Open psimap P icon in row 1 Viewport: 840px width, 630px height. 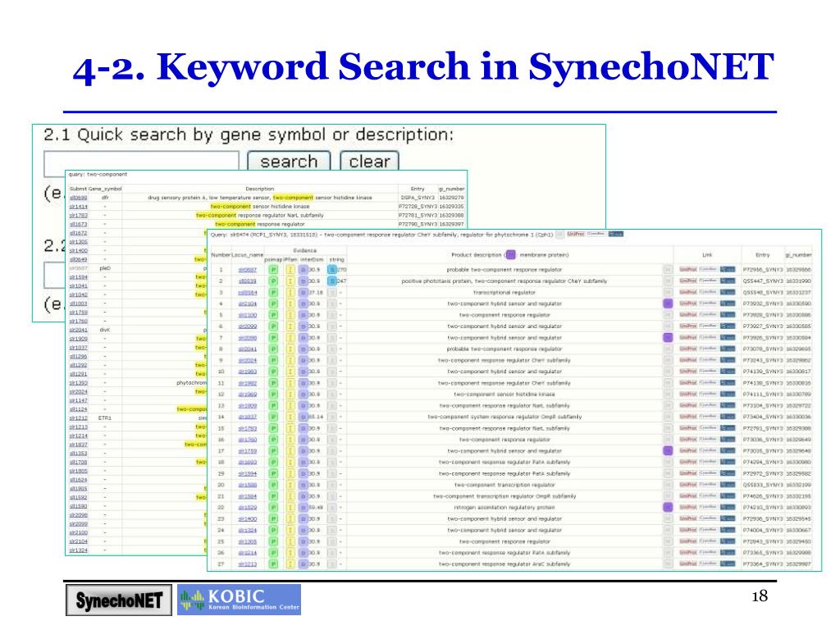(273, 270)
